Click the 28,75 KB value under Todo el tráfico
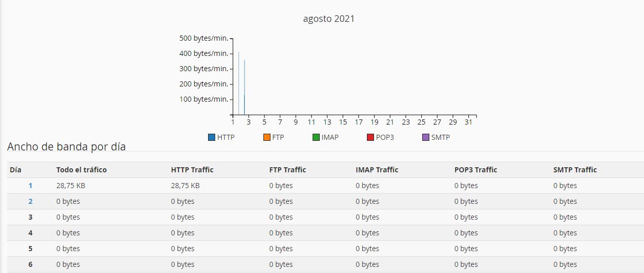The height and width of the screenshot is (273, 644). (71, 186)
